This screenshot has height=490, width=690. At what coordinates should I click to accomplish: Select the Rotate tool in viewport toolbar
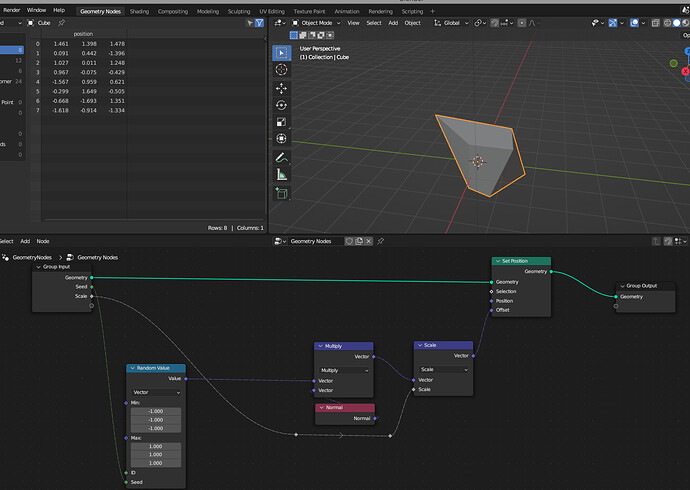pyautogui.click(x=282, y=105)
